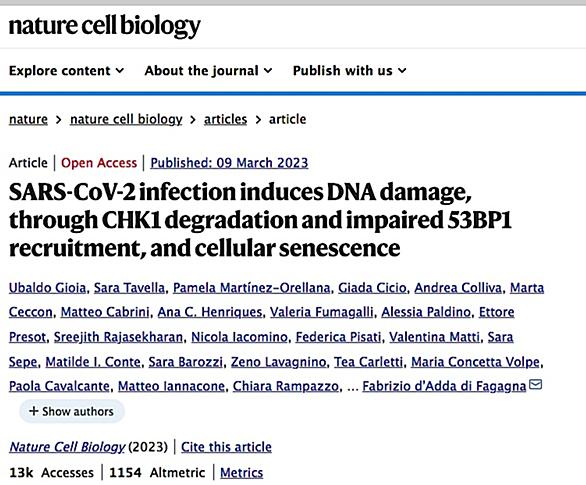Viewport: 586px width, 485px height.
Task: Click corresponding author Fabrizio d'Adda di Fagagna
Action: pyautogui.click(x=444, y=386)
